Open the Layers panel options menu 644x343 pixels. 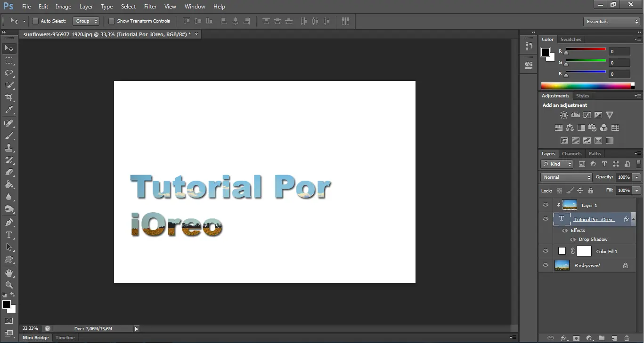coord(638,154)
